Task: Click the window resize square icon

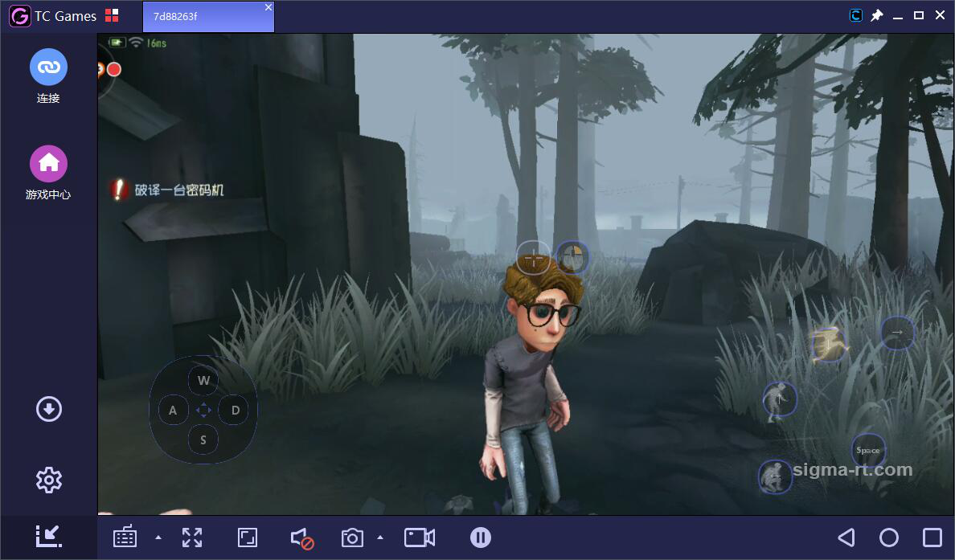Action: [248, 538]
